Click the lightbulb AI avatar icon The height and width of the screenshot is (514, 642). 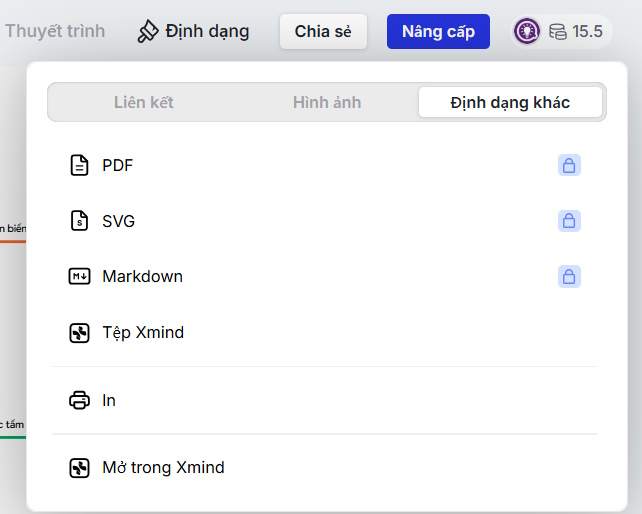(x=527, y=31)
